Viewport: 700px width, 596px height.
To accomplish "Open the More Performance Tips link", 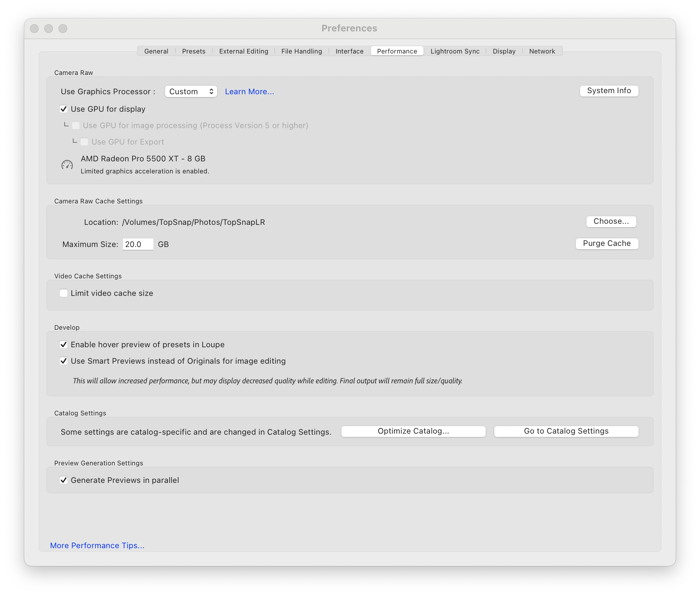I will (97, 545).
